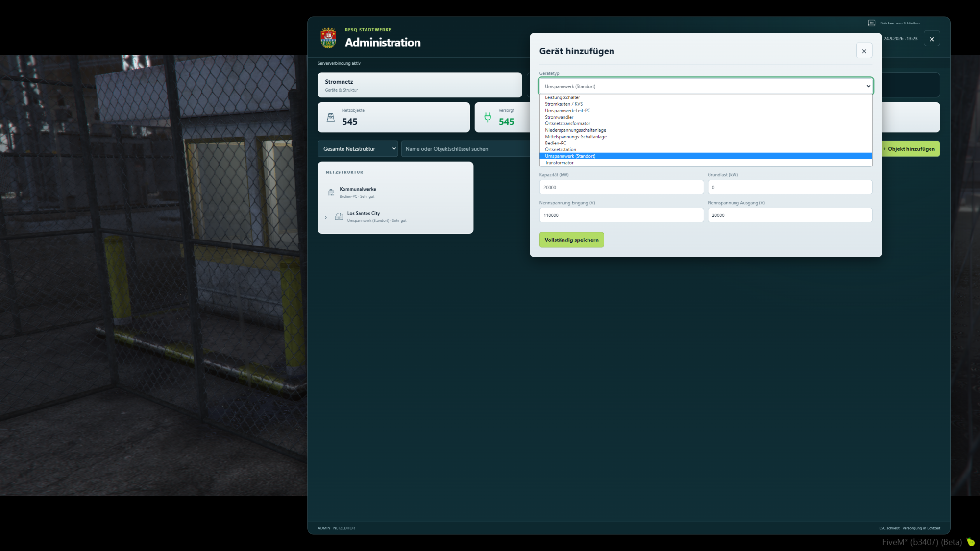Click the Netzobjekte tower icon

(331, 118)
